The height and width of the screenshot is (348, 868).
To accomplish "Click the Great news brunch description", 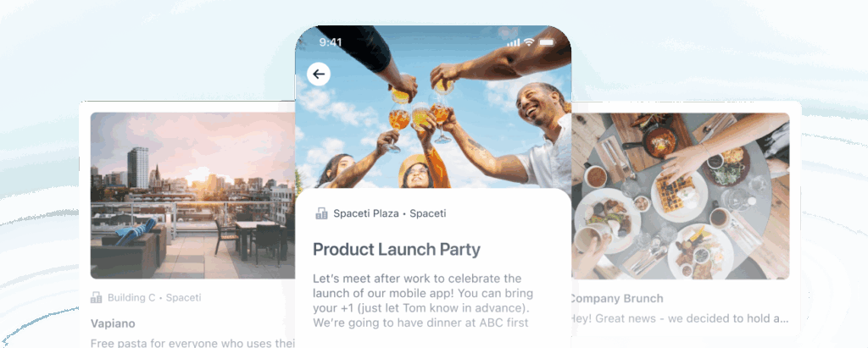I will [681, 318].
